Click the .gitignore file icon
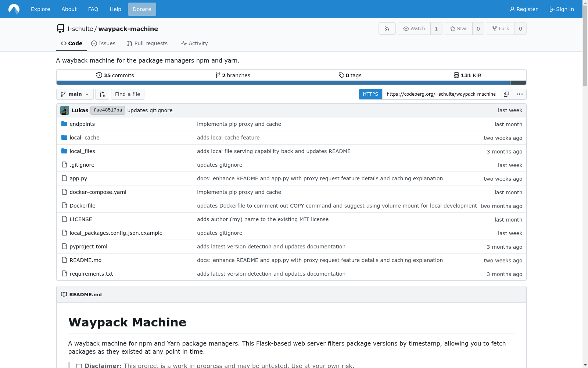This screenshot has width=588, height=368. tap(64, 165)
